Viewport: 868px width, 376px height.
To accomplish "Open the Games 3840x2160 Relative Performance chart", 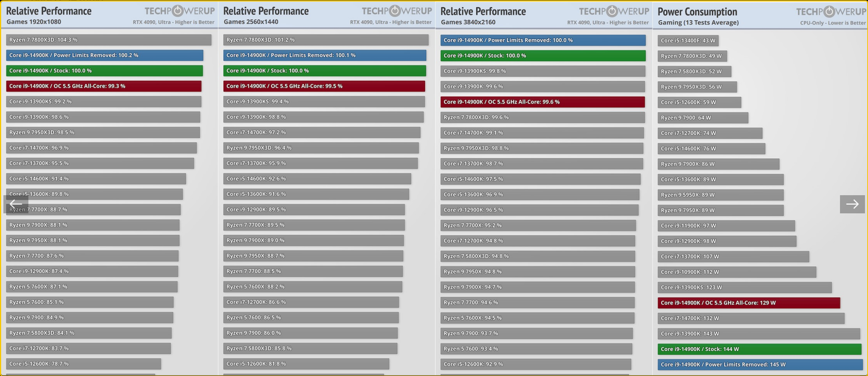I will pyautogui.click(x=544, y=188).
